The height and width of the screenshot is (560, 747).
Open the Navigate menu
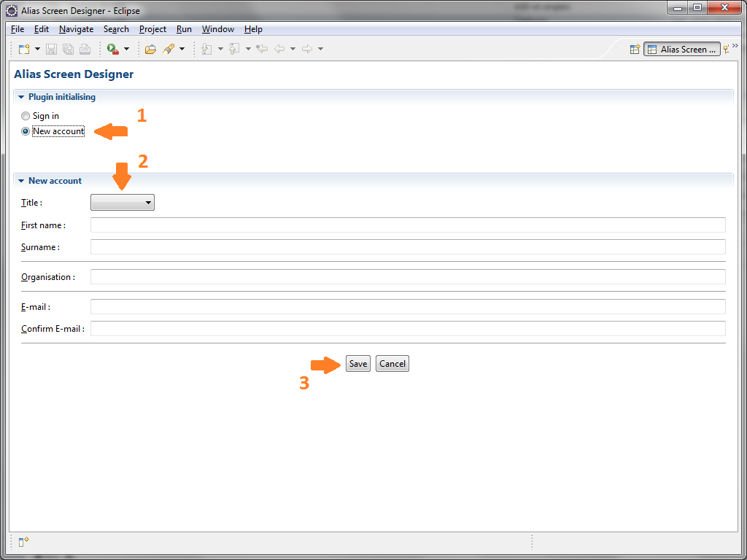pos(76,29)
